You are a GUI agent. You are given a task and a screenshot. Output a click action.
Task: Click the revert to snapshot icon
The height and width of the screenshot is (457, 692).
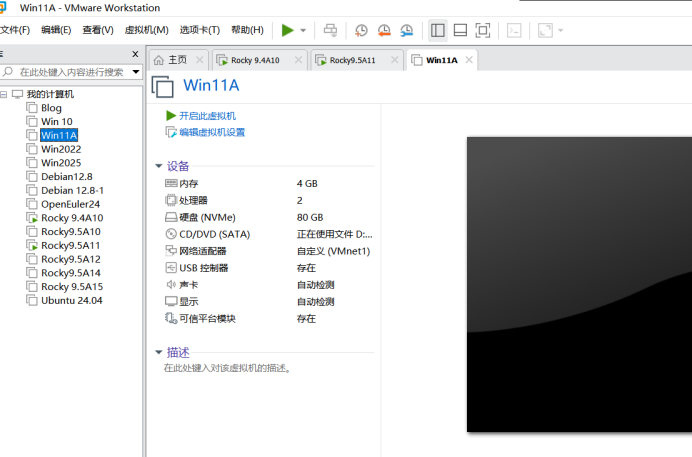coord(384,30)
